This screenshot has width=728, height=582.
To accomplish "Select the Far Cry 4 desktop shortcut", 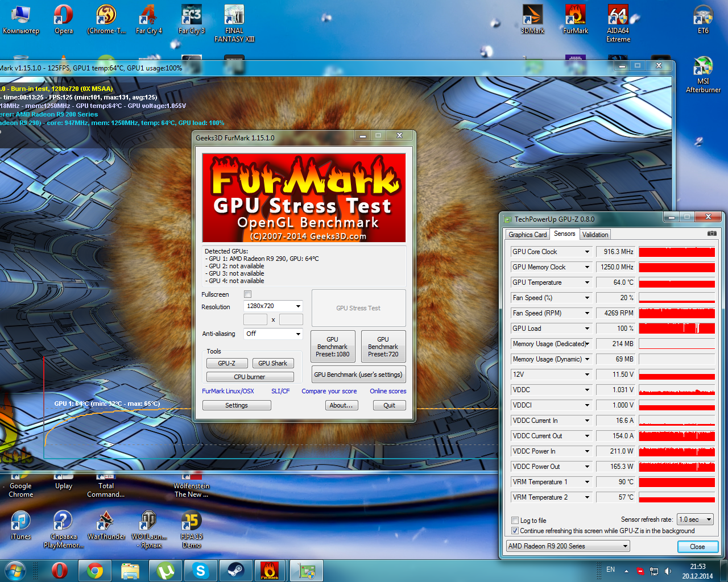I will tap(148, 20).
